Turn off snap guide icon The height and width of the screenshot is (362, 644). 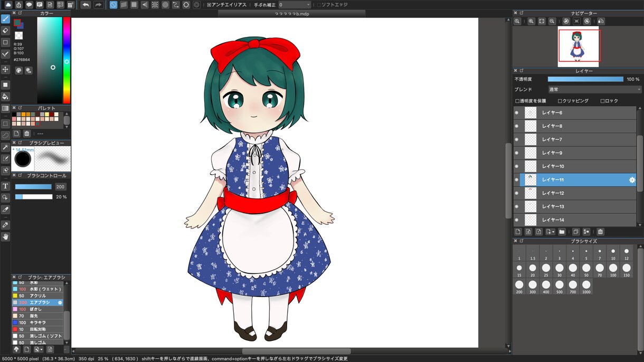[113, 5]
